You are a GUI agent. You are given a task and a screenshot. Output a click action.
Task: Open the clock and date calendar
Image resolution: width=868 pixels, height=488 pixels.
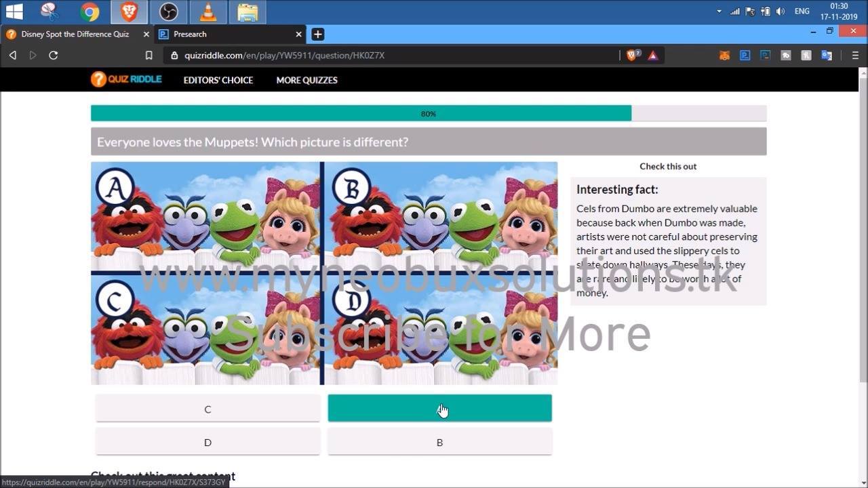point(840,12)
